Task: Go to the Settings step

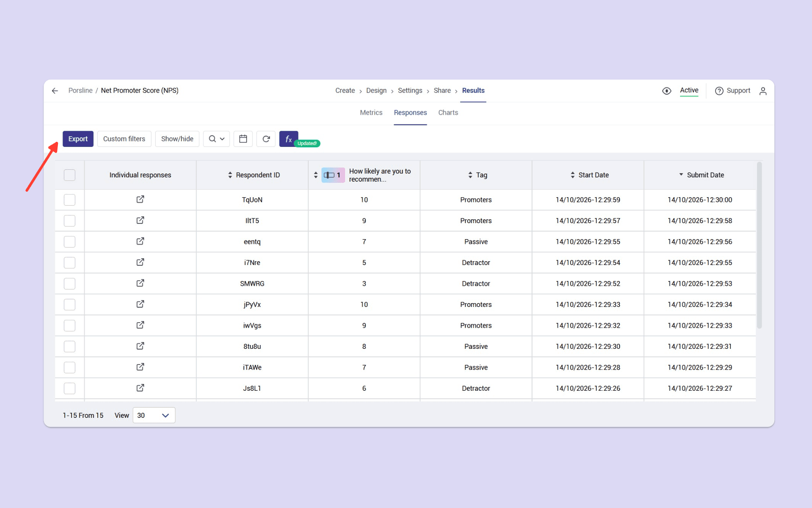Action: coord(410,91)
